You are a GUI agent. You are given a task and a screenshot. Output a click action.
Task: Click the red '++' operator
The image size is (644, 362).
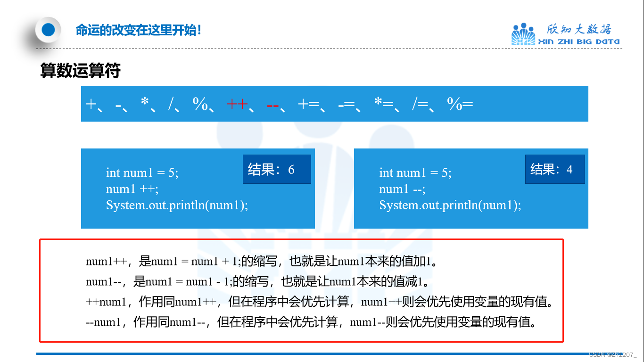[x=237, y=104]
